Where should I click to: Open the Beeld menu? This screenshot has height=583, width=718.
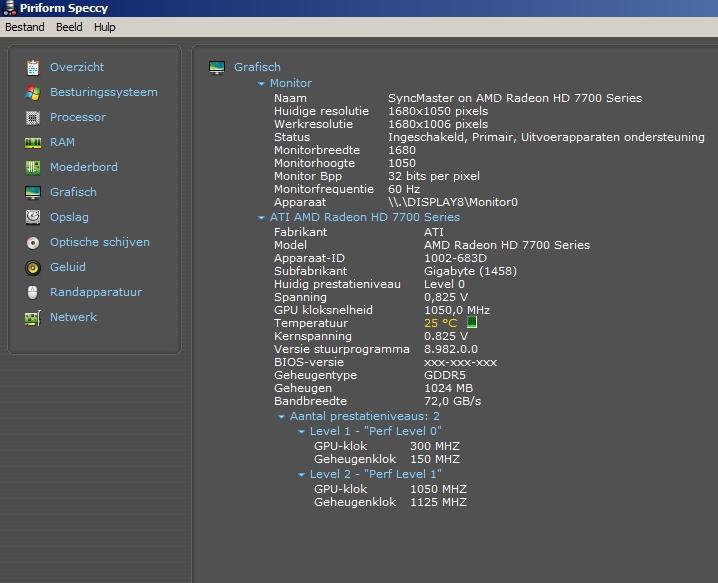click(x=69, y=27)
